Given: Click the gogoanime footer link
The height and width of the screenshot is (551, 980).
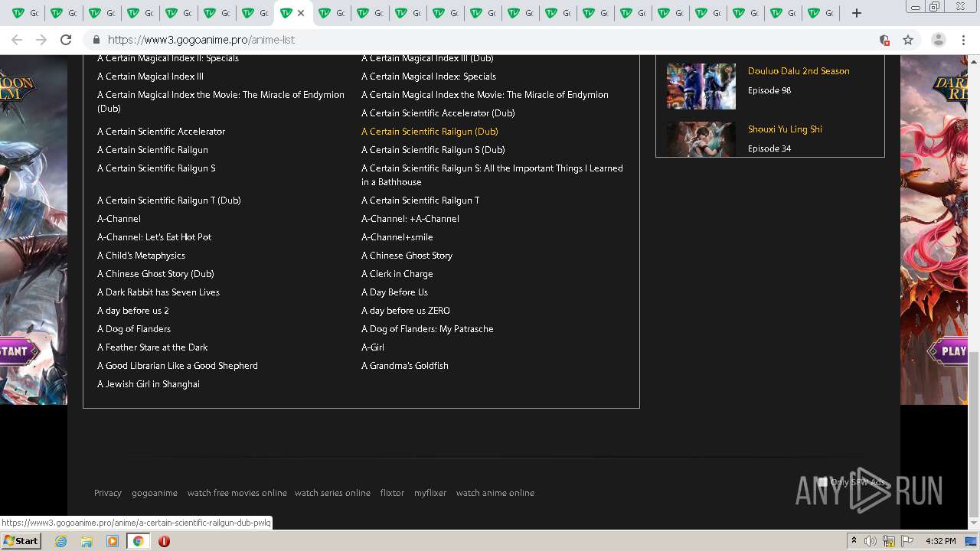Looking at the screenshot, I should point(155,493).
